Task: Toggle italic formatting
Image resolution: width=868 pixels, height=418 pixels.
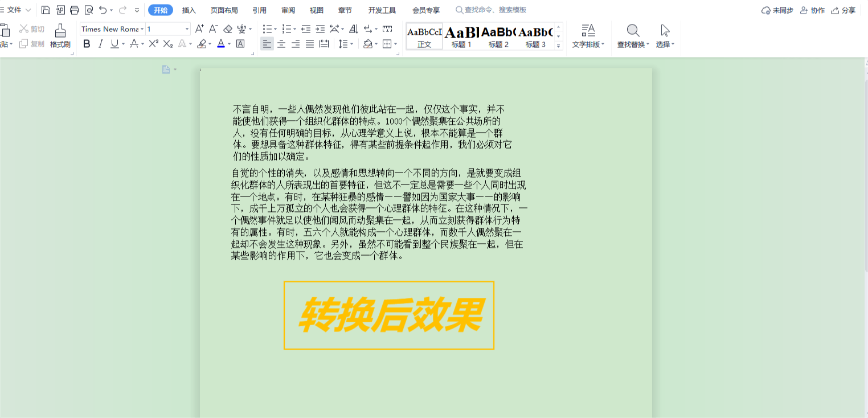Action: (101, 44)
